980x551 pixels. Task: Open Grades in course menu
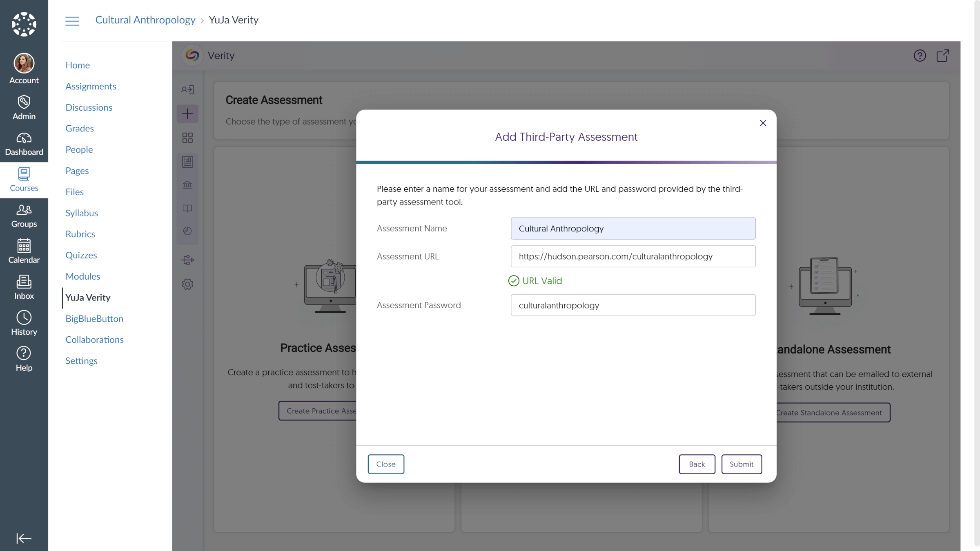point(80,128)
